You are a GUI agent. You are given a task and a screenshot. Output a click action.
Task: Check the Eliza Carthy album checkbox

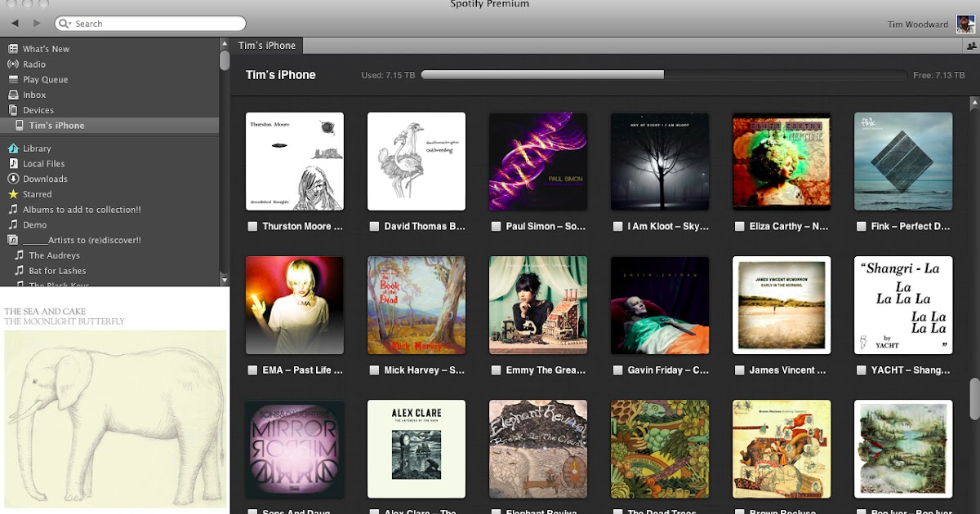click(739, 227)
